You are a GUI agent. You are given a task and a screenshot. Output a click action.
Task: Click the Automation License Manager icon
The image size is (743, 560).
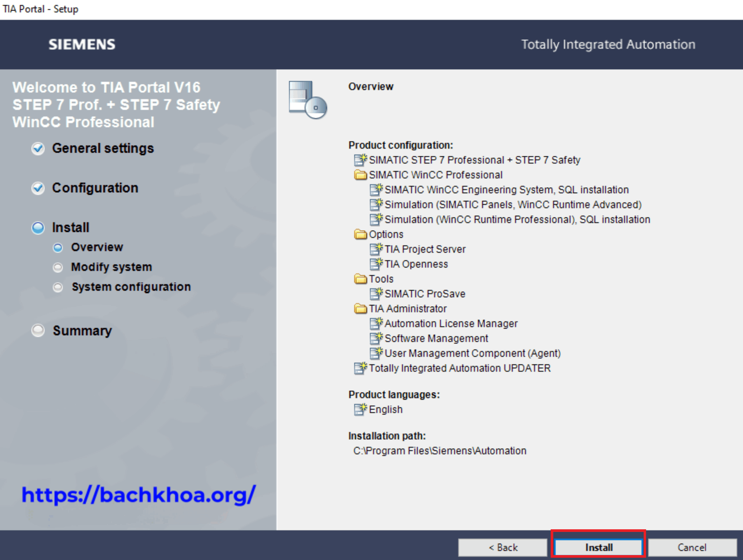click(376, 324)
